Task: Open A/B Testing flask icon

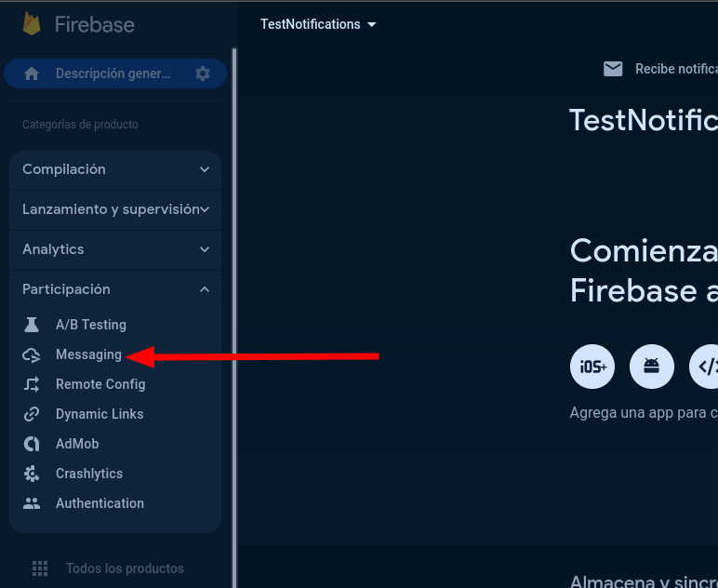Action: pyautogui.click(x=32, y=325)
